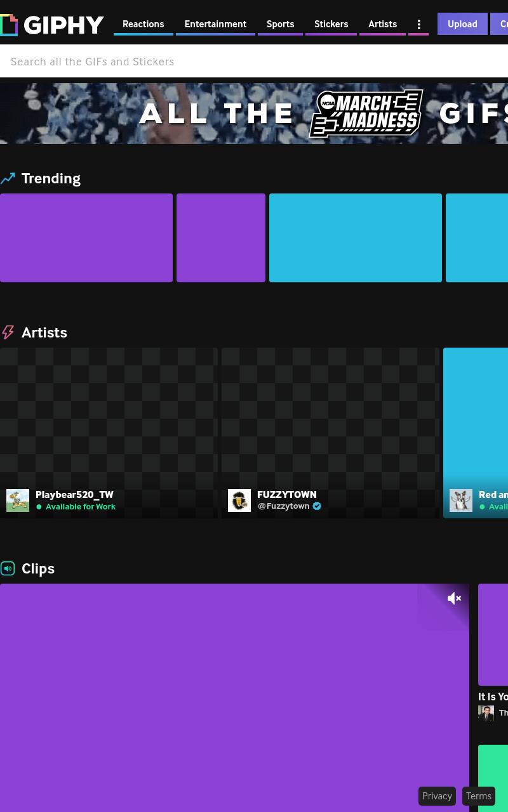Click the Clips speaker section icon
This screenshot has height=812, width=508.
point(8,568)
